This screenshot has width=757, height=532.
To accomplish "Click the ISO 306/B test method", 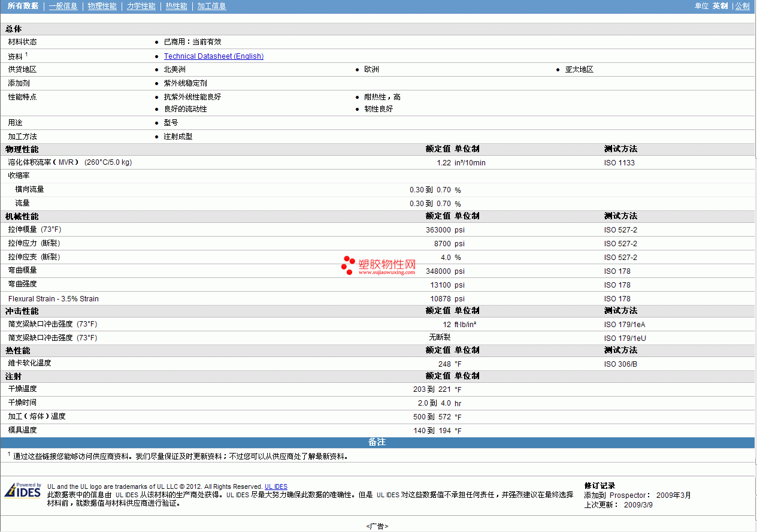I will 620,364.
